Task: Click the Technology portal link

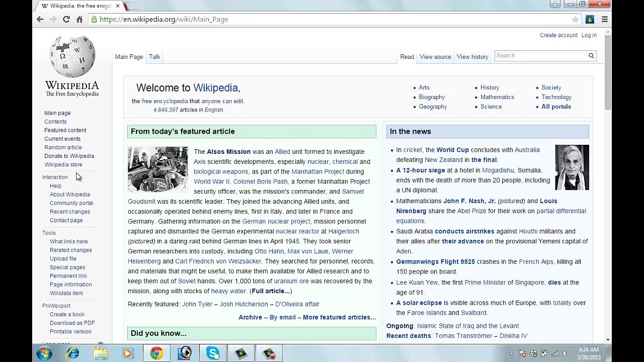Action: click(556, 97)
